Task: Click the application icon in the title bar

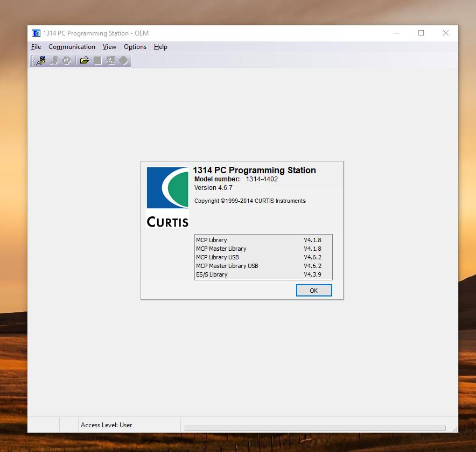Action: 36,33
